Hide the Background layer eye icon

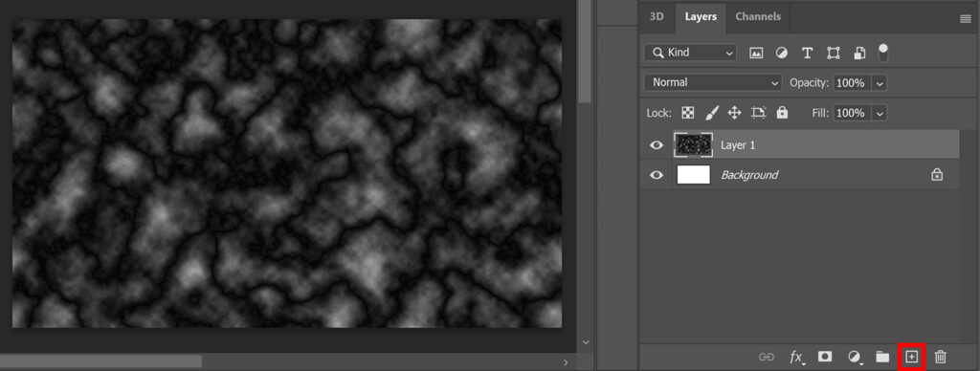coord(657,175)
